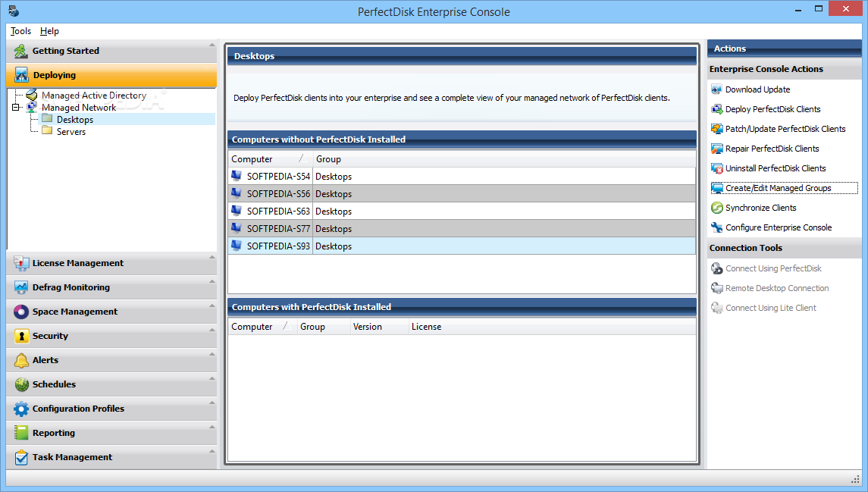The image size is (868, 492).
Task: Click the Reporting notebook icon
Action: tap(21, 433)
